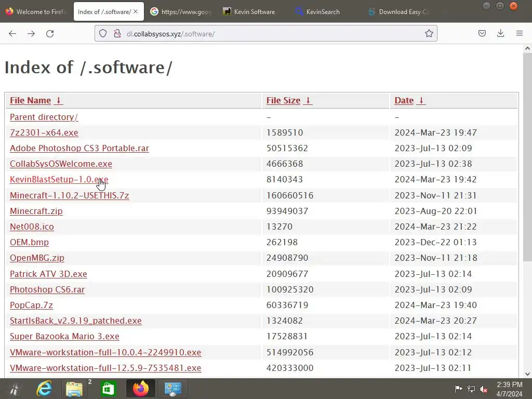This screenshot has width=532, height=399.
Task: Open the insecure connection padlock icon
Action: click(x=117, y=33)
